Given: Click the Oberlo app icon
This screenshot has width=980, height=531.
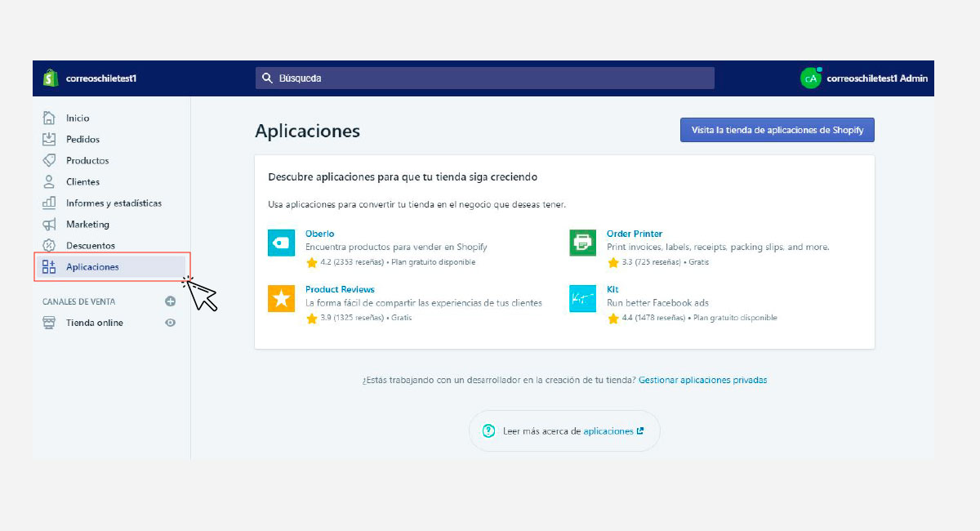Looking at the screenshot, I should [281, 243].
